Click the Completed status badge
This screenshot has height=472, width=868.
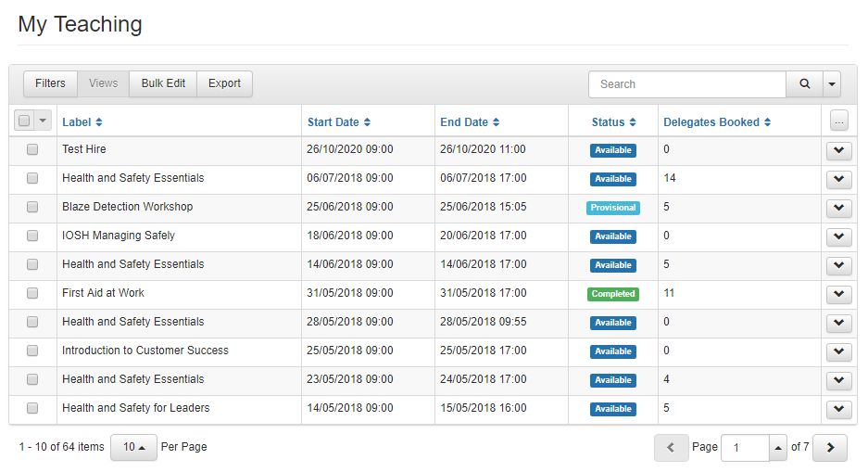[613, 294]
